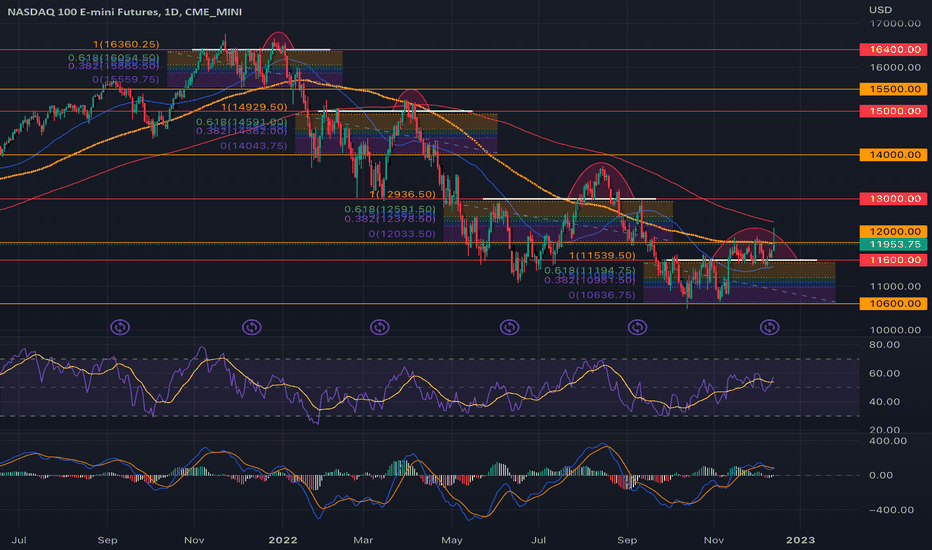Click the RSI pane 80.00 axis value
The width and height of the screenshot is (932, 550).
click(884, 345)
